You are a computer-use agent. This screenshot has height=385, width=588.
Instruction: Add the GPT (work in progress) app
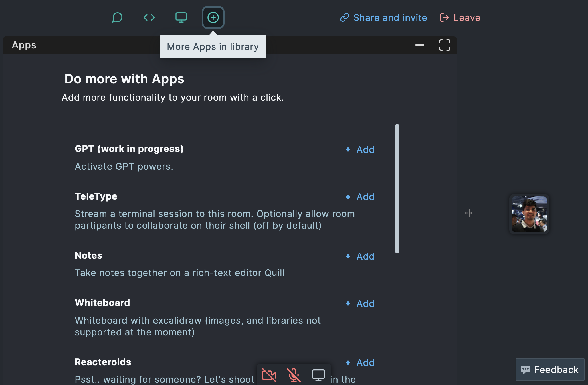360,149
